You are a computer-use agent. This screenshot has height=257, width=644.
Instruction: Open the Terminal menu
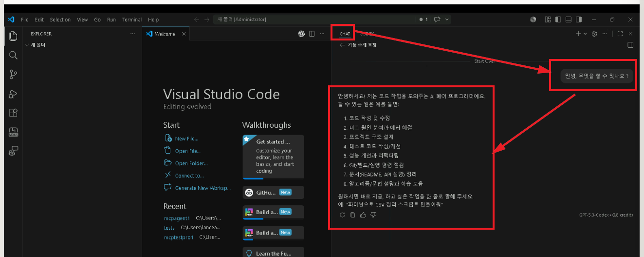pos(132,20)
